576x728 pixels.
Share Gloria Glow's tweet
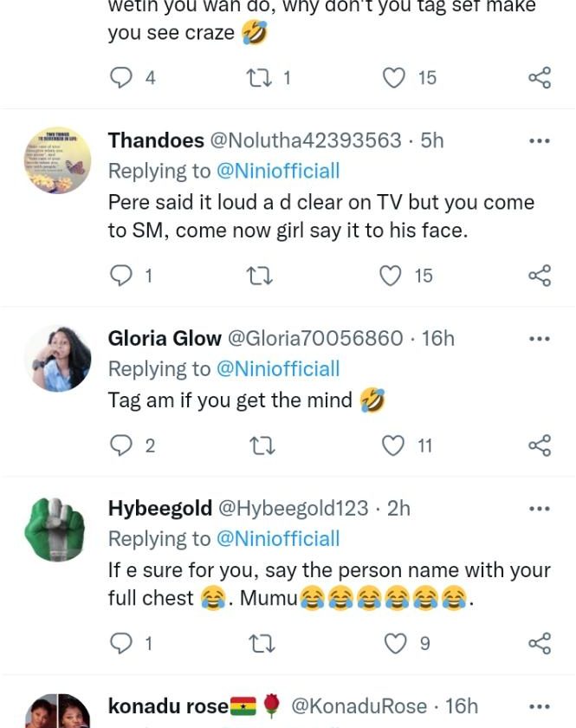(x=539, y=445)
